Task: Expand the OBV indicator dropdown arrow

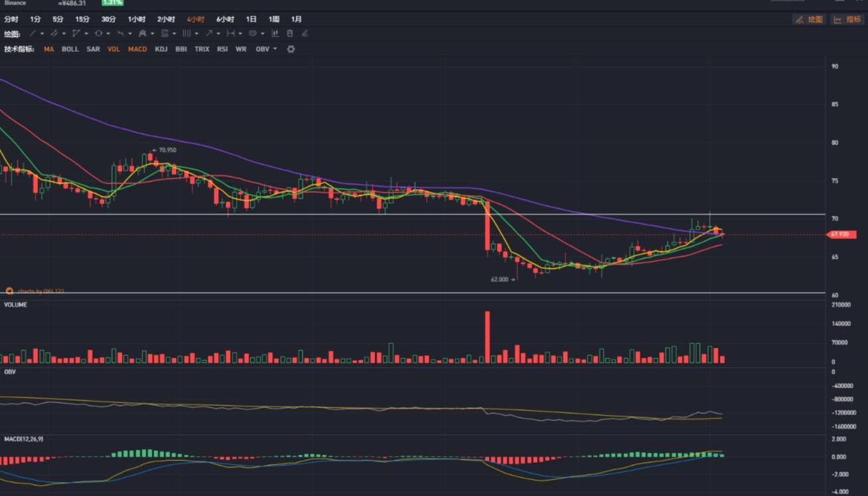Action: pyautogui.click(x=275, y=49)
